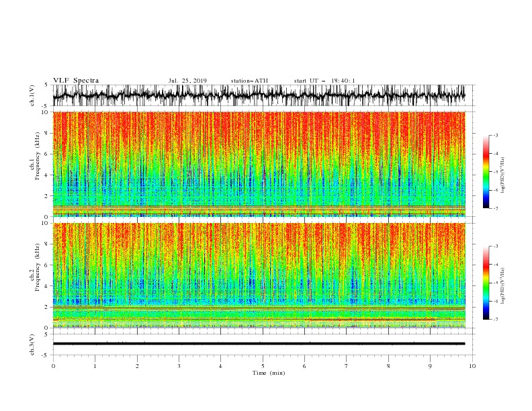Click the "-4" tick on lower color bar
Viewport: 532px width, 411px height.
pos(495,265)
